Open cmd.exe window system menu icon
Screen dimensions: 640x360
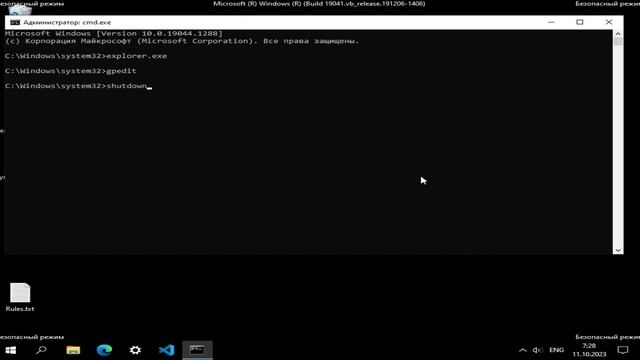(15, 22)
